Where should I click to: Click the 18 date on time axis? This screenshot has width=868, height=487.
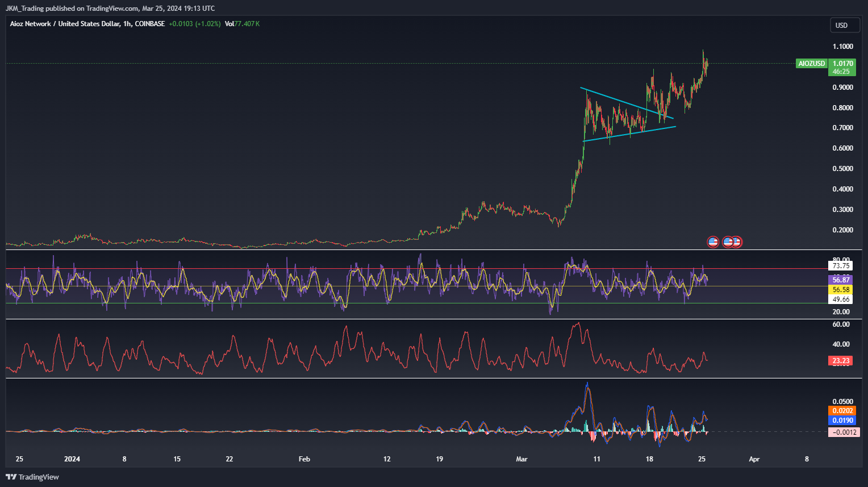pyautogui.click(x=649, y=459)
